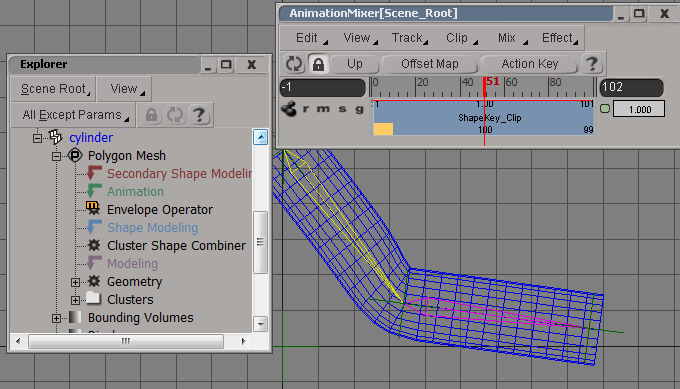Select the purple Modeling marker icon
This screenshot has height=389, width=680.
click(x=94, y=263)
